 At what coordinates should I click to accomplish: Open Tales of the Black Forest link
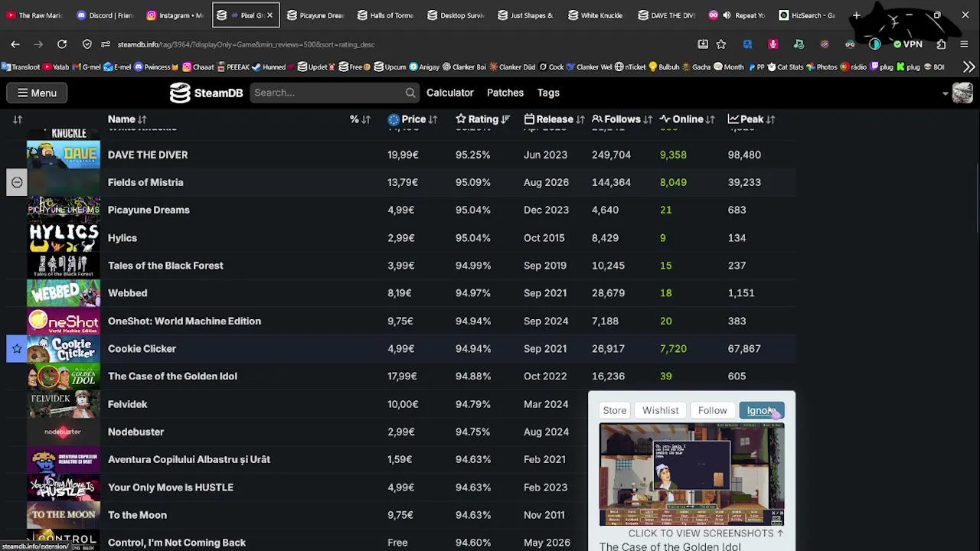click(165, 266)
